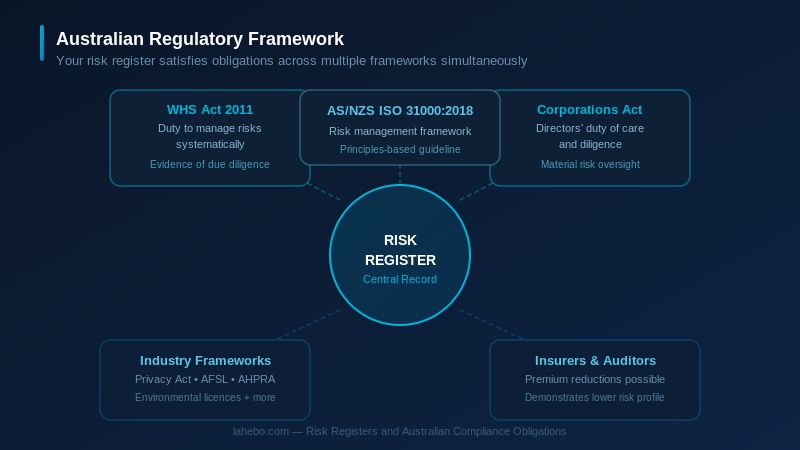Image resolution: width=800 pixels, height=450 pixels.
Task: Select the 'Industry Frameworks' heading
Action: [x=205, y=361]
